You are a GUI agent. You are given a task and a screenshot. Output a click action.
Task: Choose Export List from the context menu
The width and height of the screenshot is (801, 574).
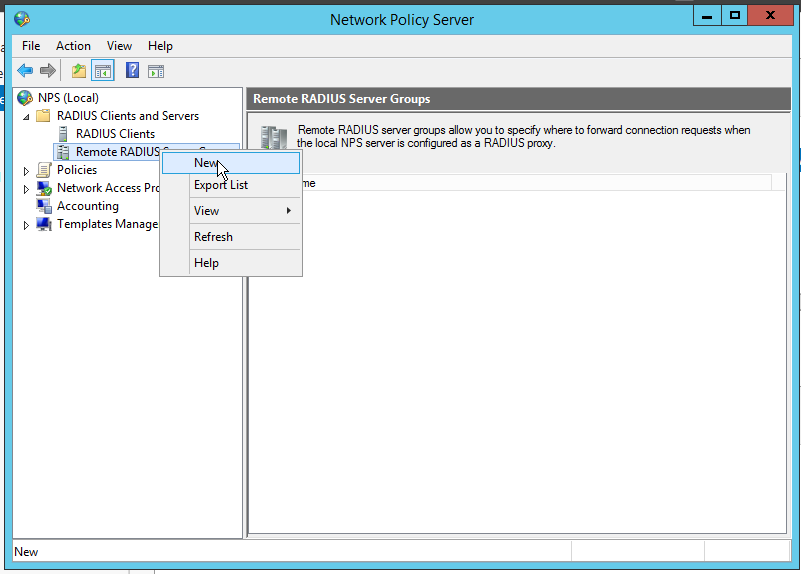coord(231,185)
